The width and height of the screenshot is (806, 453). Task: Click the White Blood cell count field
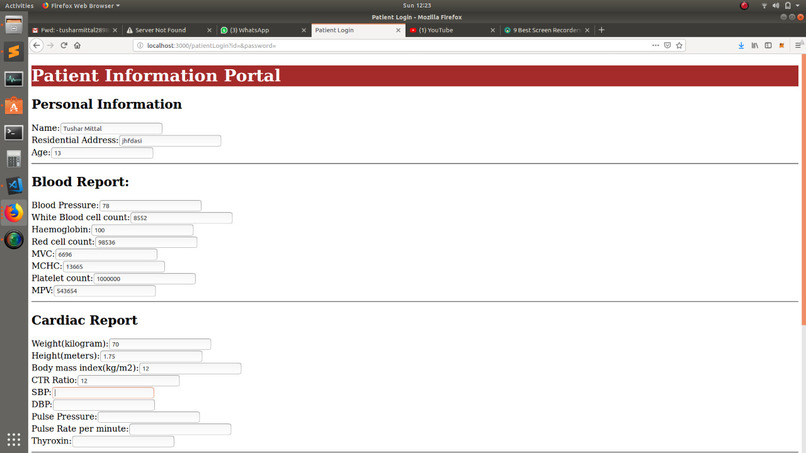tap(181, 218)
